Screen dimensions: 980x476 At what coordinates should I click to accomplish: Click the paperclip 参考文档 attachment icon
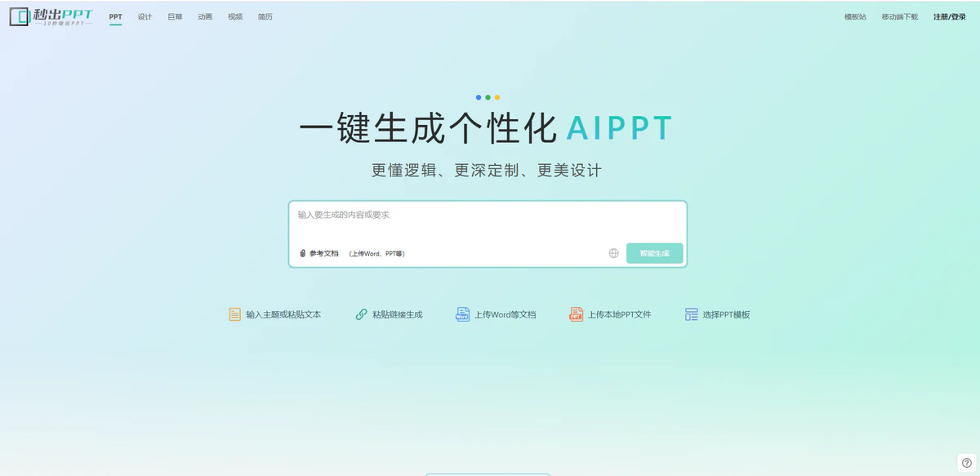click(x=302, y=253)
